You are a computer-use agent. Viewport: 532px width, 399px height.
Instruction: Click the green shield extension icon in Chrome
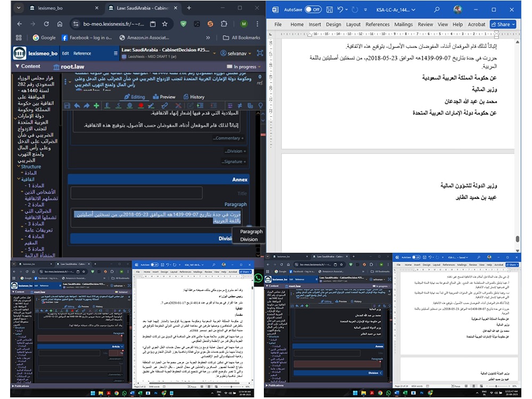click(183, 24)
